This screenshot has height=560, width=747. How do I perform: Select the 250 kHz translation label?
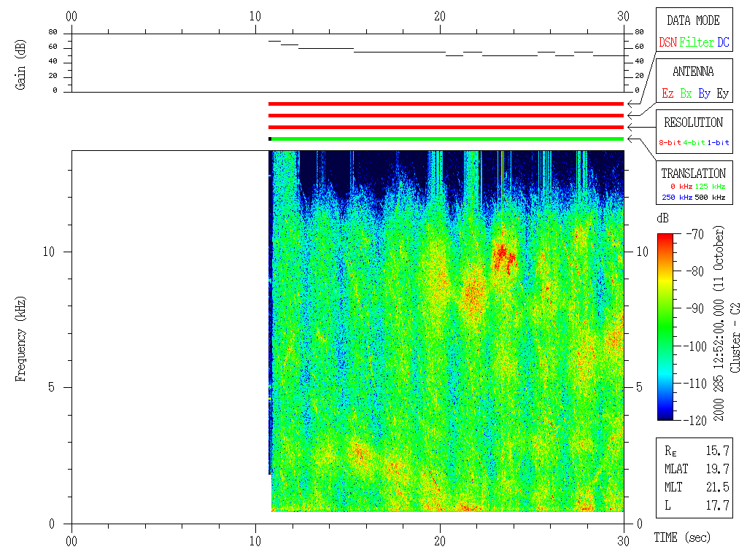tap(676, 197)
